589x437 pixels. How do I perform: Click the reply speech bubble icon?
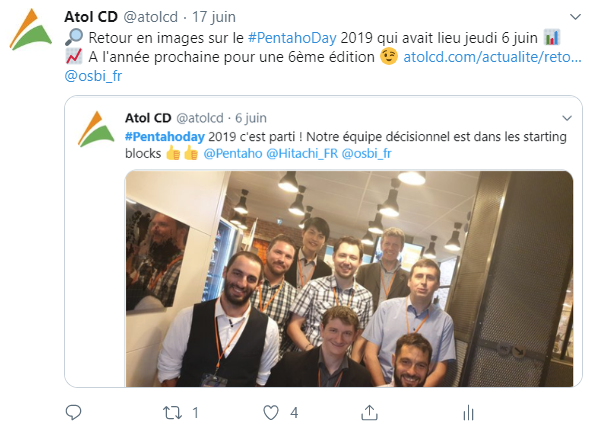(73, 412)
